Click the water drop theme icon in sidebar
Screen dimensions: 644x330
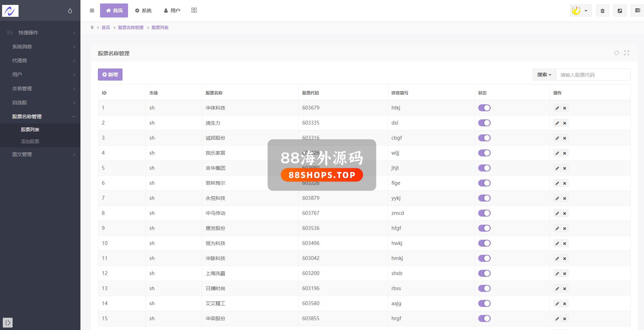pos(70,11)
